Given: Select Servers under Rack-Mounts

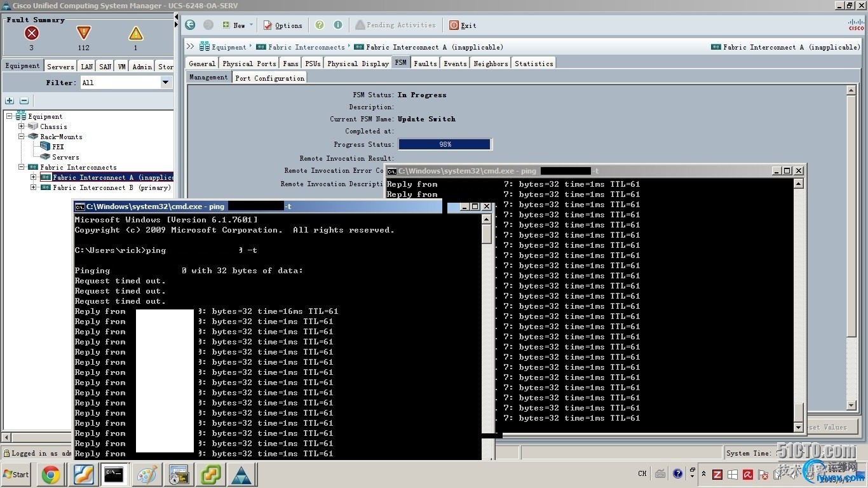Looking at the screenshot, I should pyautogui.click(x=65, y=157).
